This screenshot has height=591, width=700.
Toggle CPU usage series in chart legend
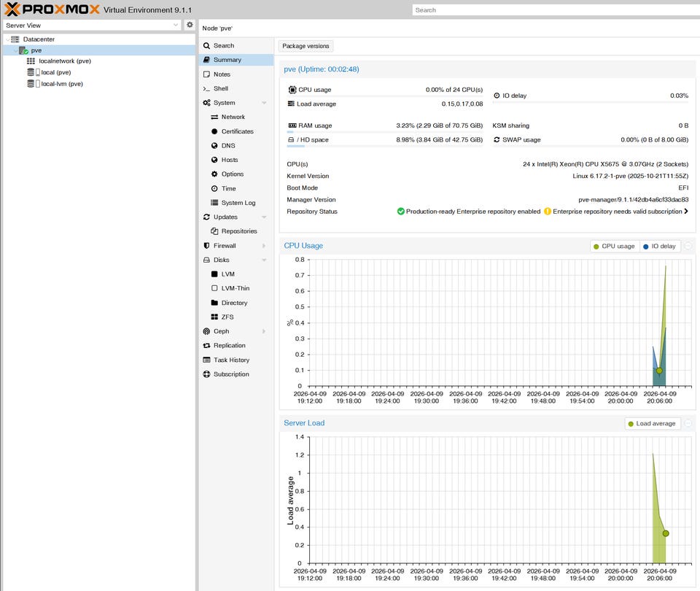point(614,246)
